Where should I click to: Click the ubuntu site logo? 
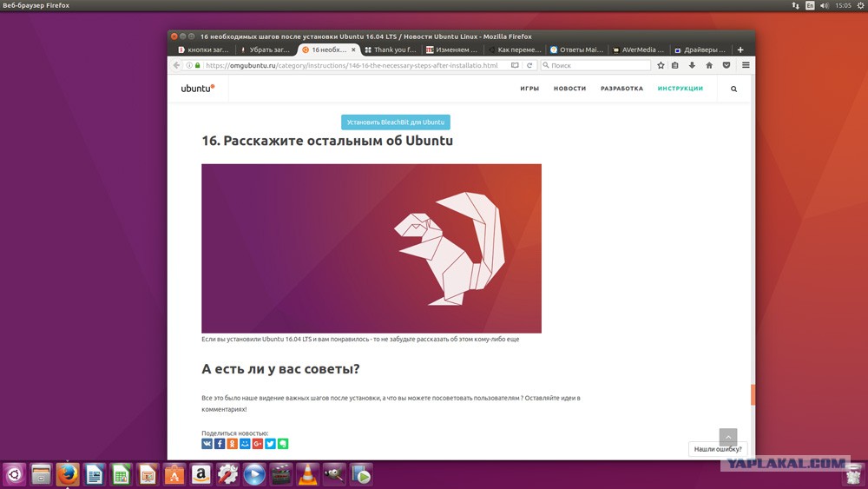pyautogui.click(x=198, y=88)
